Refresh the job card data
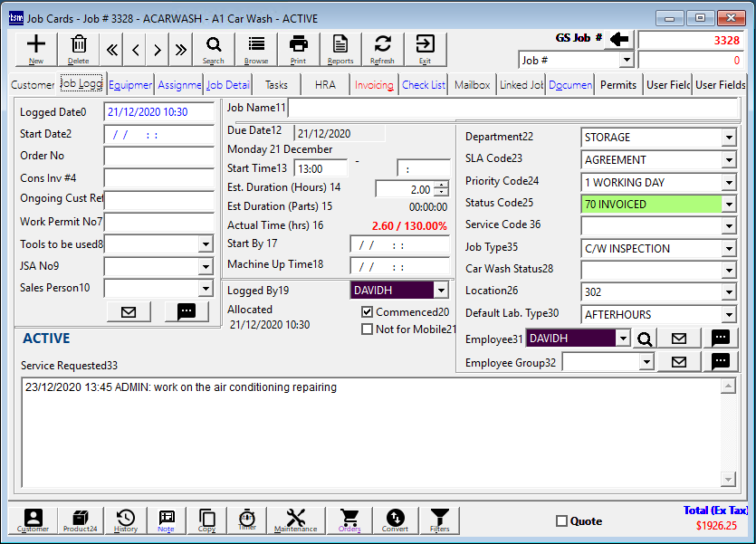The image size is (756, 544). [382, 49]
